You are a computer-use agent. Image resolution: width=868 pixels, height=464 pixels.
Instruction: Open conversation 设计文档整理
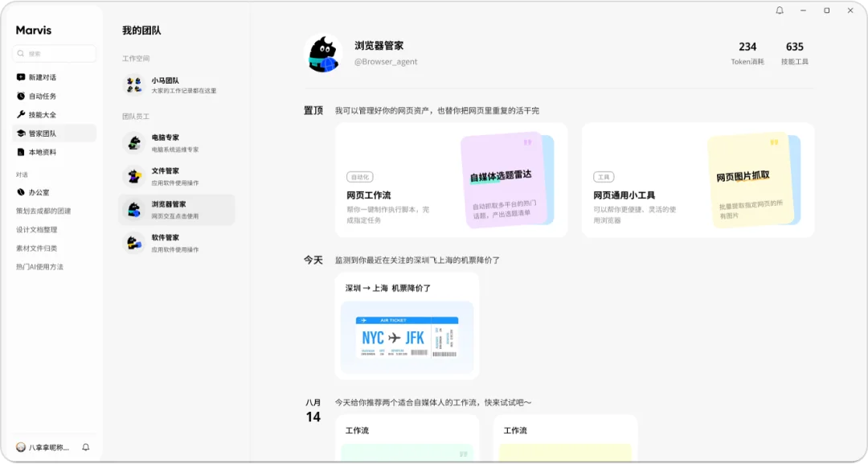(x=36, y=229)
